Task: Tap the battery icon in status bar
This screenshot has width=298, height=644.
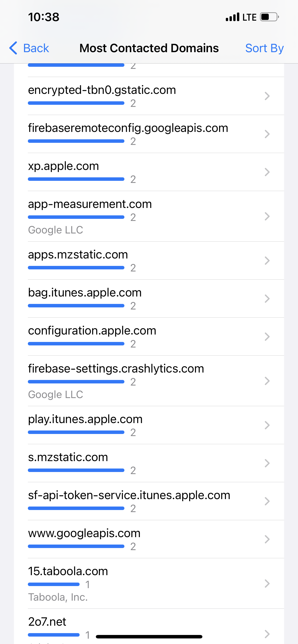Action: coord(269,17)
